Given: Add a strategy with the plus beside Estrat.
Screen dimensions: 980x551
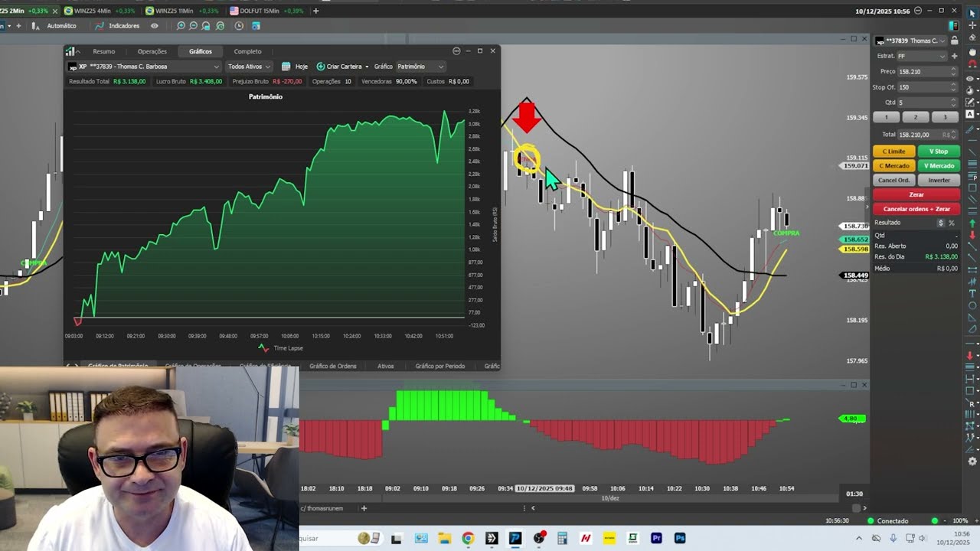Looking at the screenshot, I should pos(954,56).
